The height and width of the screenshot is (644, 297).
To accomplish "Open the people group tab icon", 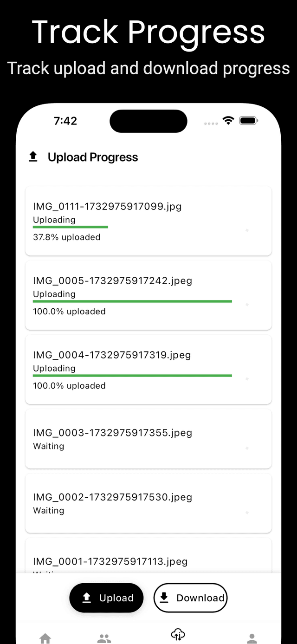I will tap(104, 638).
